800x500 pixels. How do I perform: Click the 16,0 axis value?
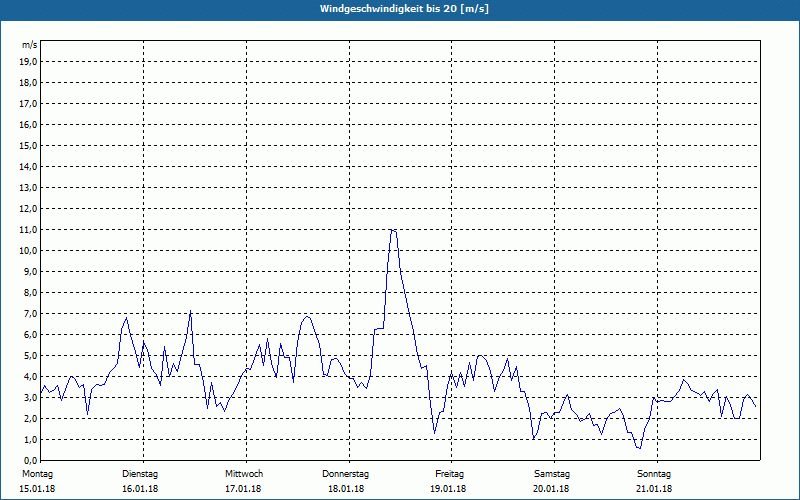click(29, 124)
